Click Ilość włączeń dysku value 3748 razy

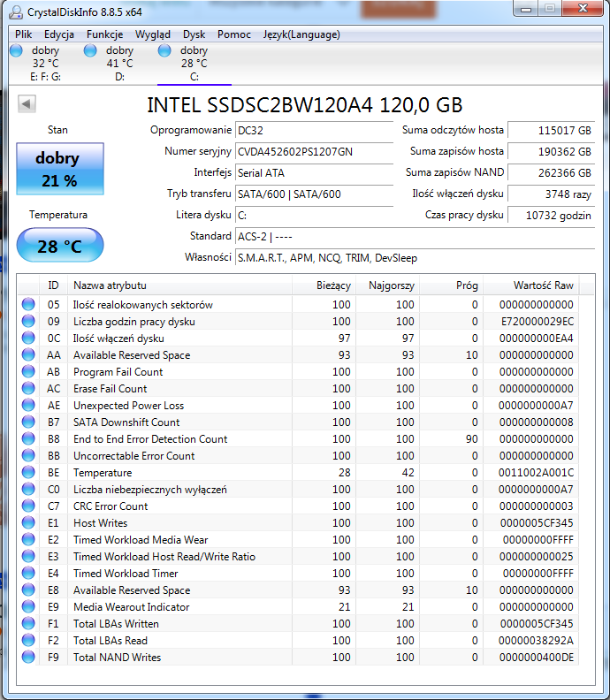pos(552,194)
